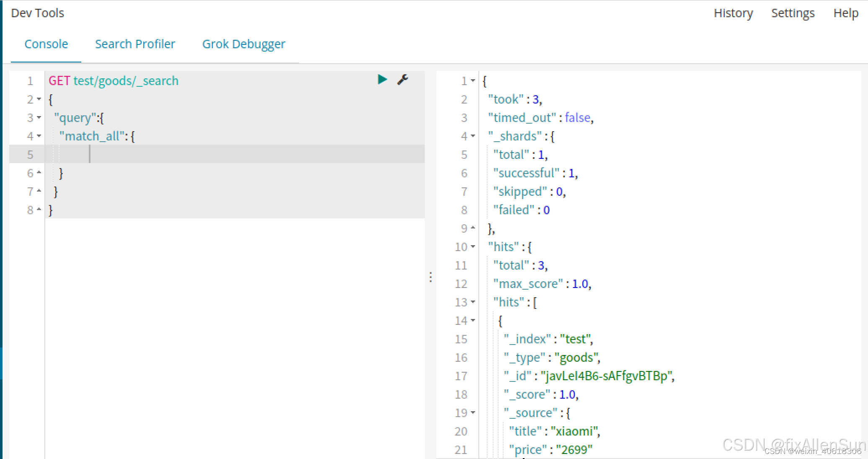Collapse match_all fold arrow on line 4

click(39, 136)
